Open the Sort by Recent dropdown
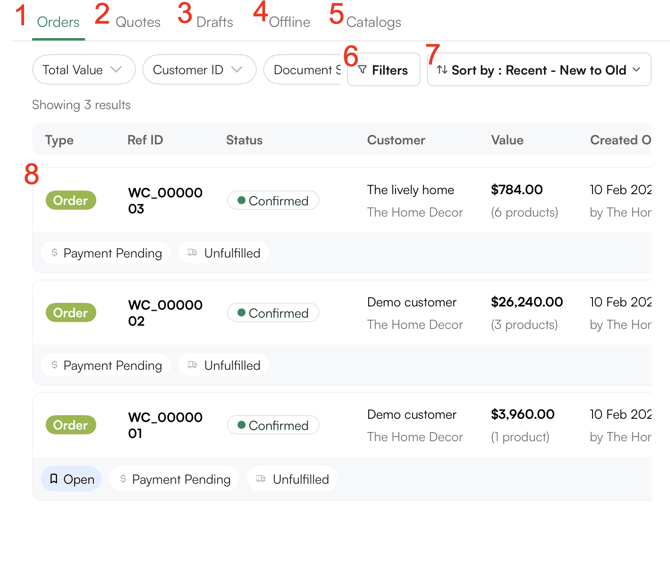The width and height of the screenshot is (670, 580). tap(540, 70)
